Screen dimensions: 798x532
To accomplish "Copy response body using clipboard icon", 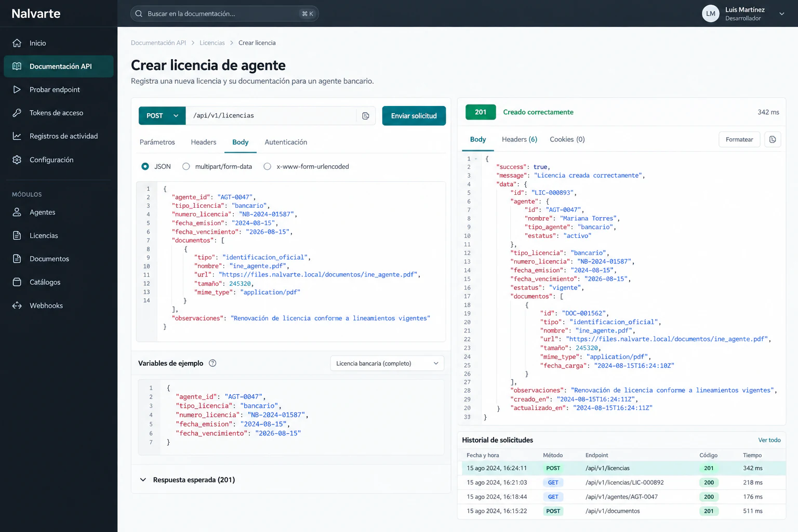I will (773, 139).
